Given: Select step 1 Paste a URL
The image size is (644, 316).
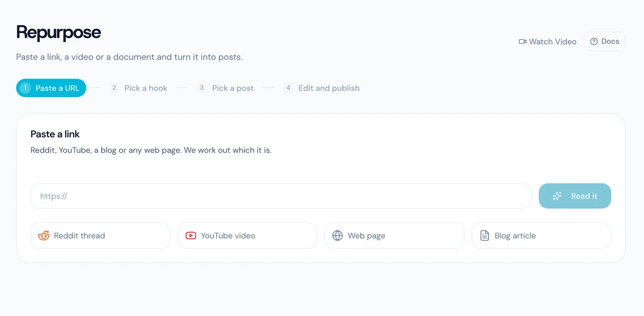Looking at the screenshot, I should point(51,88).
